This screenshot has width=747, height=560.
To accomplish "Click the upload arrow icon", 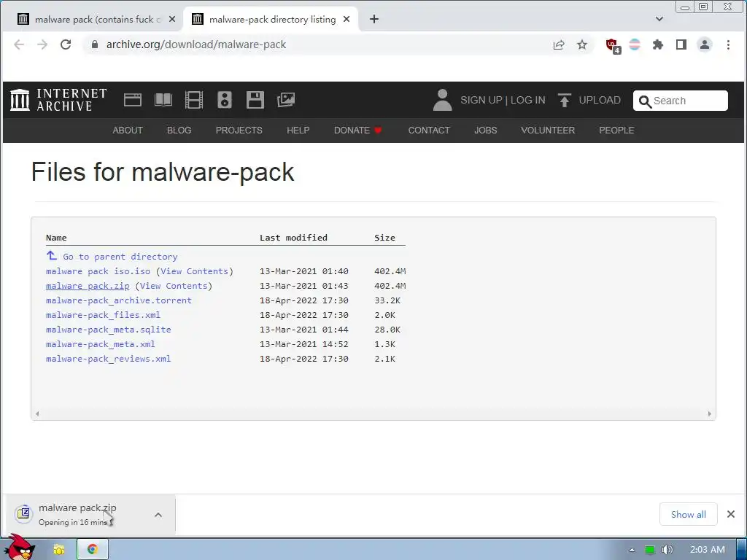I will pyautogui.click(x=565, y=100).
